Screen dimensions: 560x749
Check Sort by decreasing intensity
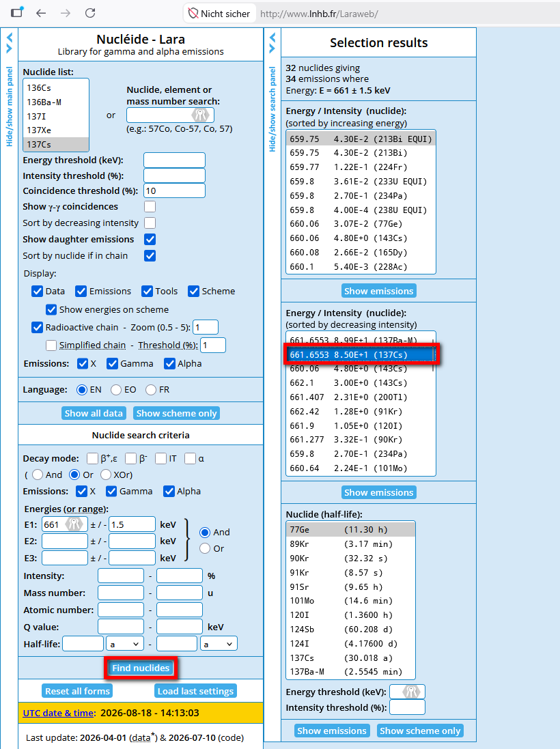click(x=150, y=223)
